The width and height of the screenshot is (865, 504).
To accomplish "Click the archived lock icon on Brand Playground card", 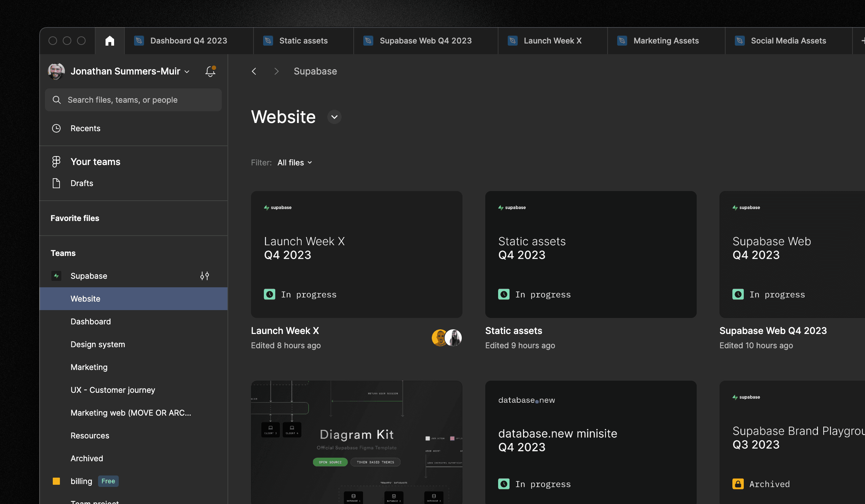I will (x=738, y=484).
